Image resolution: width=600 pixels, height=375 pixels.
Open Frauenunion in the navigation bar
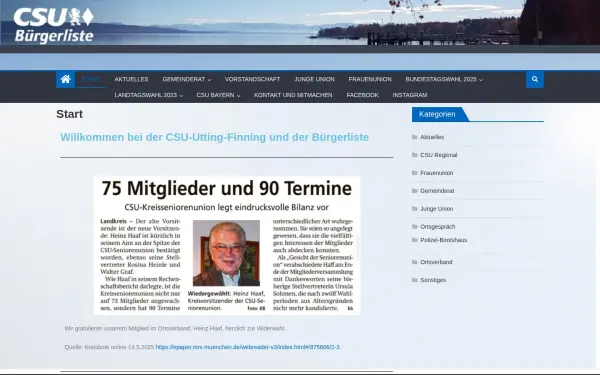click(370, 79)
